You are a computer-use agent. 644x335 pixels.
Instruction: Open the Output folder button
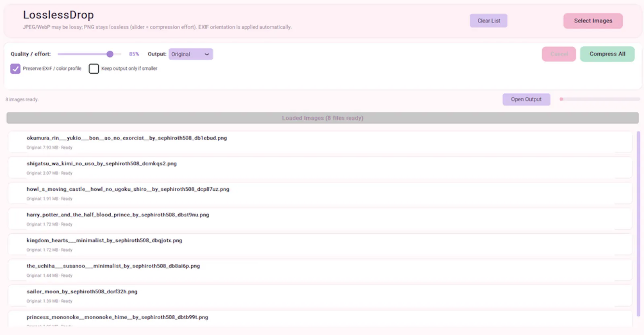526,99
